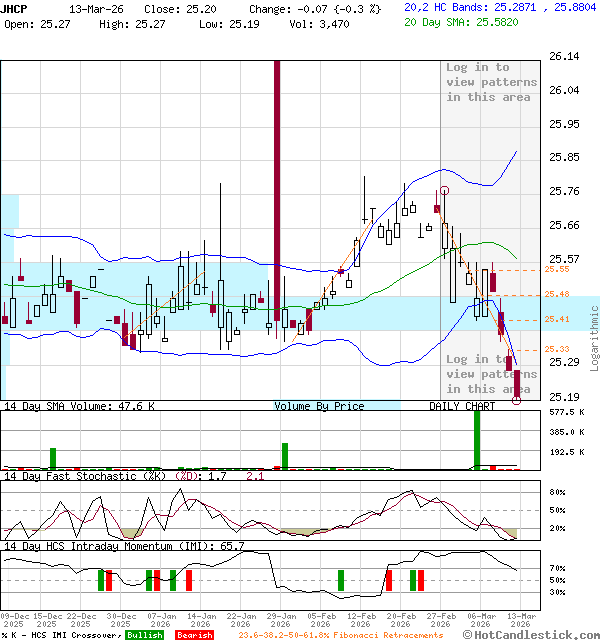Select the 'DAILY CHART' label

[462, 407]
